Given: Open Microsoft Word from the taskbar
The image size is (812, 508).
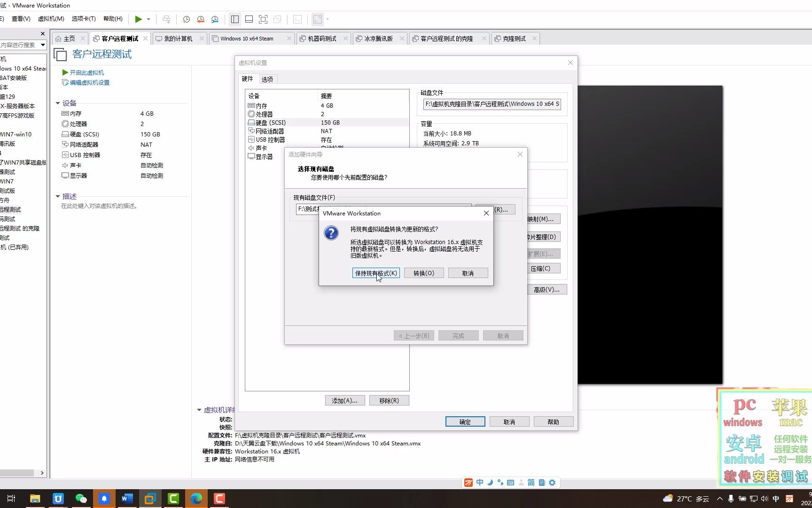Looking at the screenshot, I should [x=127, y=499].
